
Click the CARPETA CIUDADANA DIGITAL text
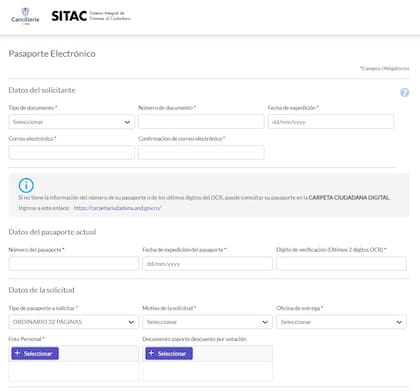[349, 197]
